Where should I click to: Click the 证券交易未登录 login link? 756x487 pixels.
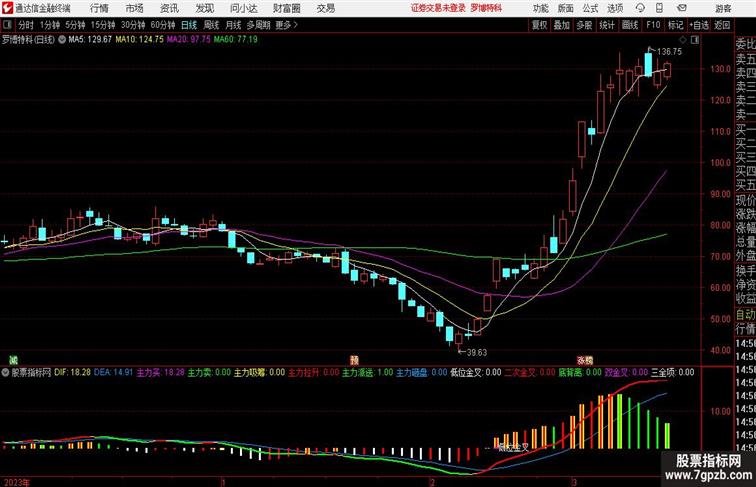[x=438, y=8]
